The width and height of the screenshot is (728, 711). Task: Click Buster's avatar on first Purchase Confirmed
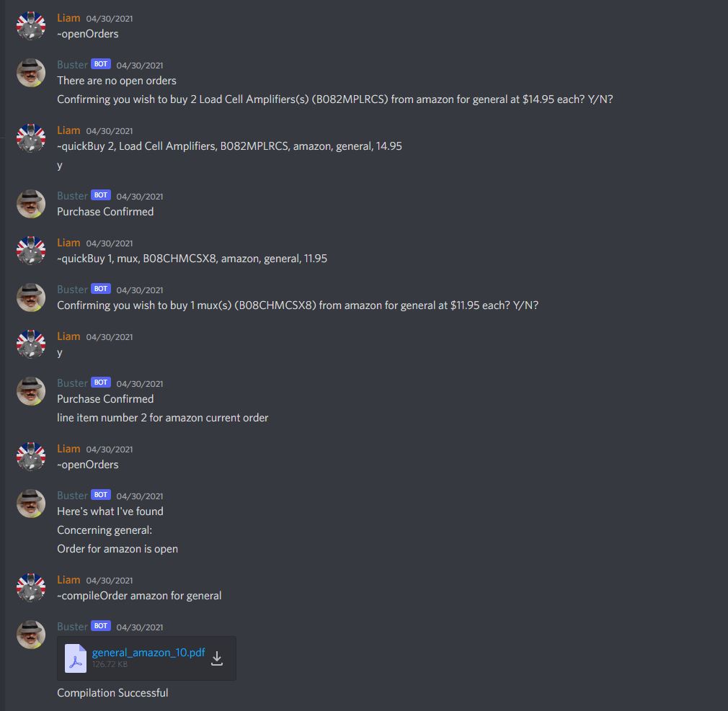pos(31,204)
